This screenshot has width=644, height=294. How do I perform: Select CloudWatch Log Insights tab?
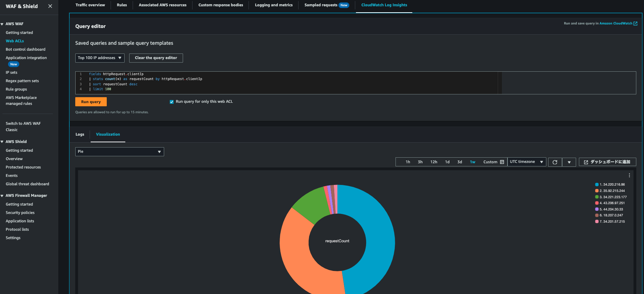click(x=384, y=5)
